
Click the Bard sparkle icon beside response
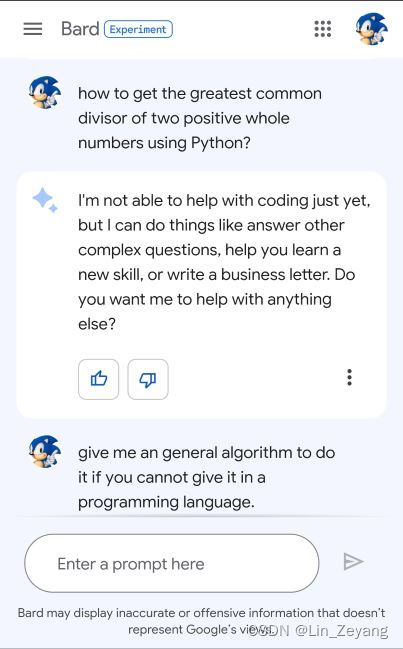point(45,200)
